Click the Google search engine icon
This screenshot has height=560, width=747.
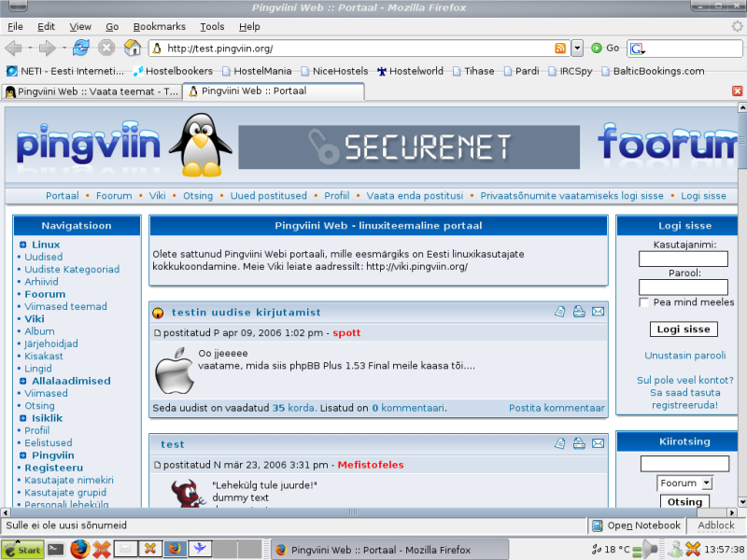coord(637,49)
